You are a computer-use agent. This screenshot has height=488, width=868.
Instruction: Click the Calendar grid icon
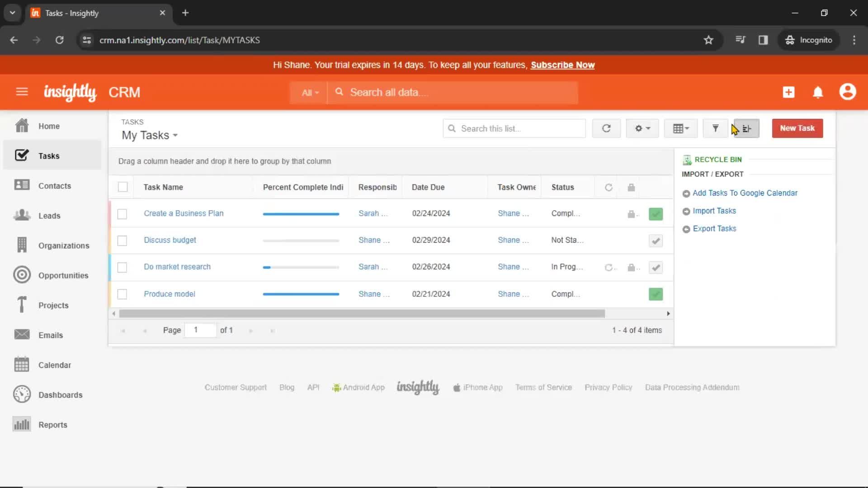(x=22, y=364)
